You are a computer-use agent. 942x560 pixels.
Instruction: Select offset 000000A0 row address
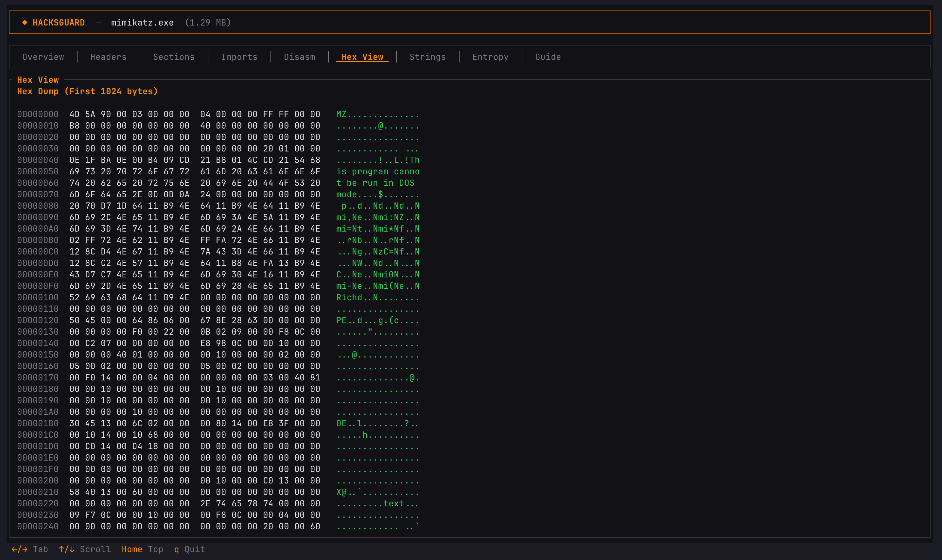tap(38, 229)
